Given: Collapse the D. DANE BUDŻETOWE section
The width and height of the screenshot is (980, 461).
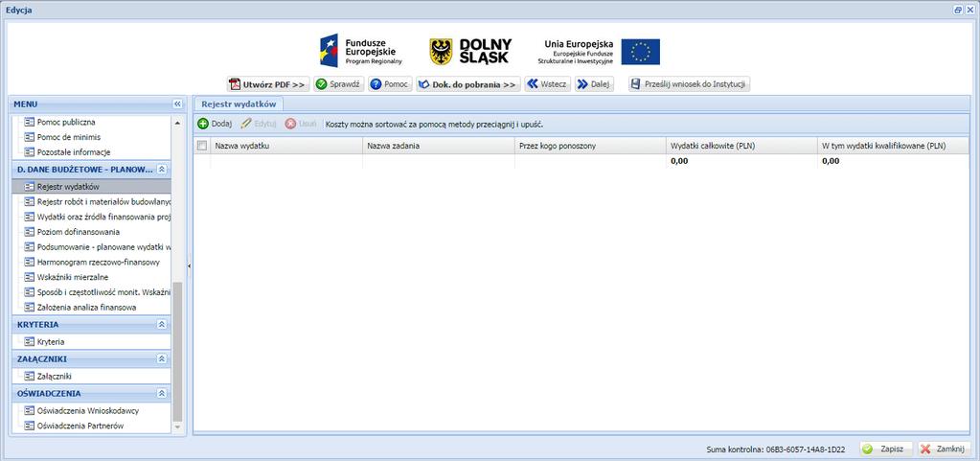Looking at the screenshot, I should [161, 169].
